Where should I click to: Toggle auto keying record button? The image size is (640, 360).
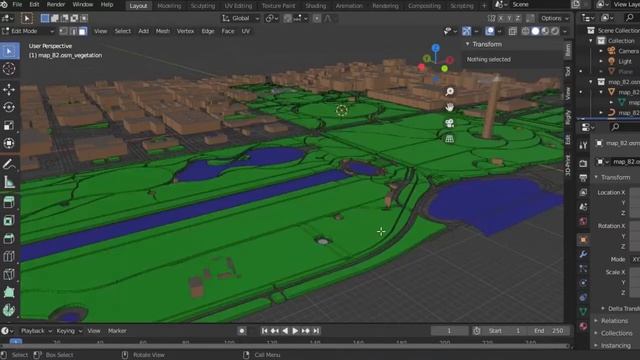point(242,331)
